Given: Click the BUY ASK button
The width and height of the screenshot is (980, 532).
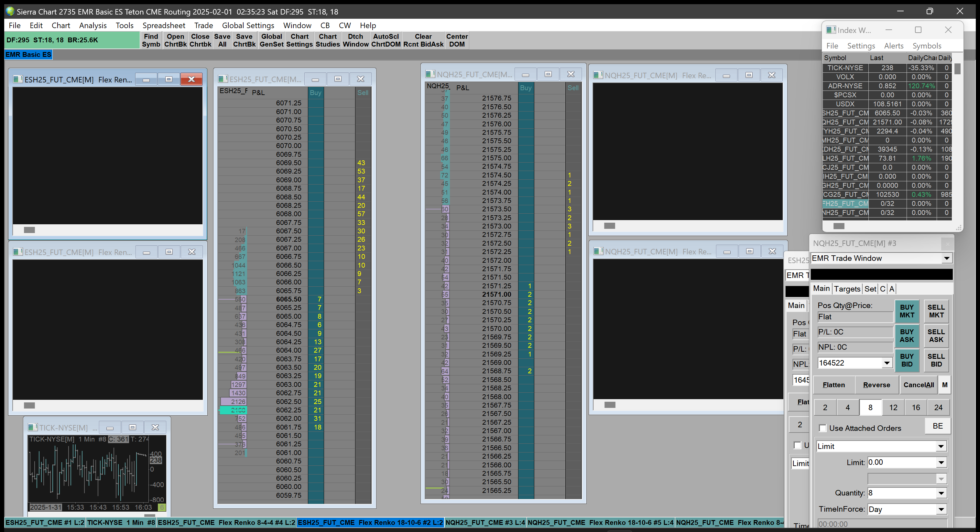Looking at the screenshot, I should [x=907, y=336].
